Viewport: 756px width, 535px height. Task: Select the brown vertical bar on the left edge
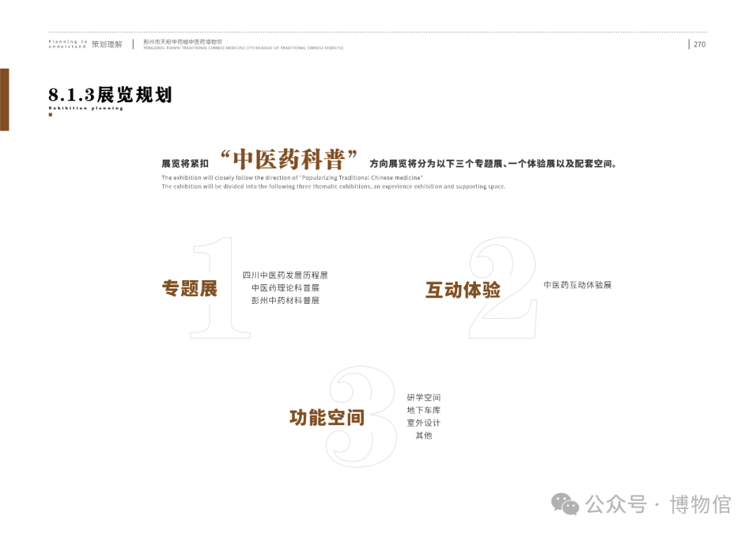(x=4, y=99)
